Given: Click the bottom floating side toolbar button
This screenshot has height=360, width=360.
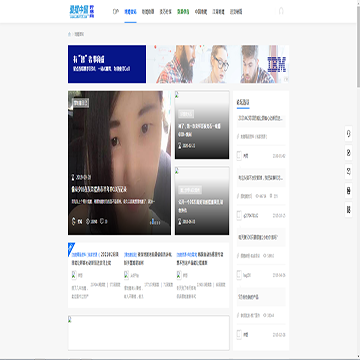Looking at the screenshot, I should [x=349, y=210].
